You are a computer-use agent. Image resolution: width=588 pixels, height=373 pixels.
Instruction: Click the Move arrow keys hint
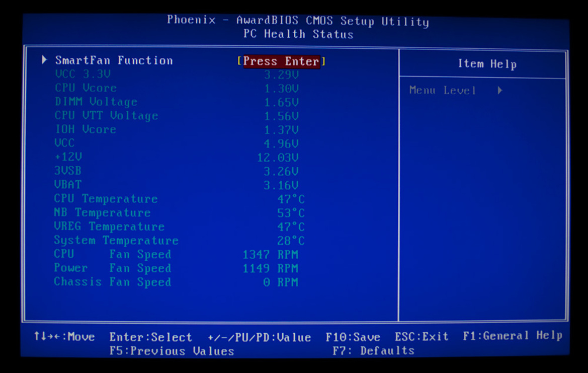coord(64,337)
